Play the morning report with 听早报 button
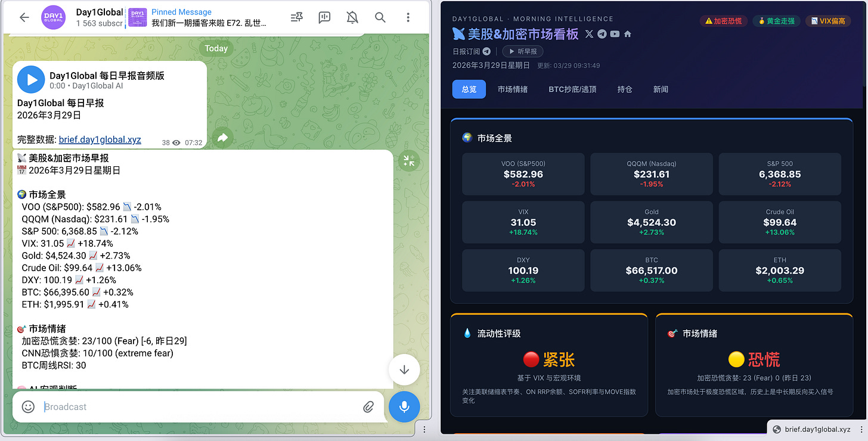 pos(522,51)
